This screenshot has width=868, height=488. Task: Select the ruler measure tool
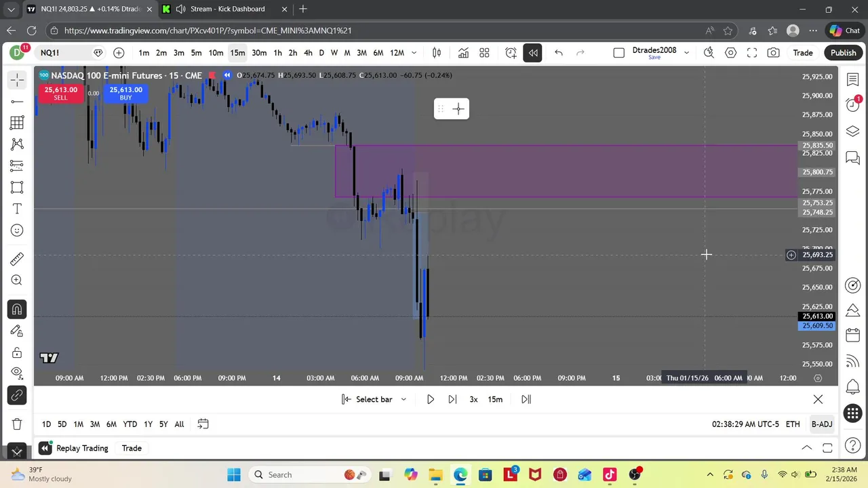pos(17,259)
